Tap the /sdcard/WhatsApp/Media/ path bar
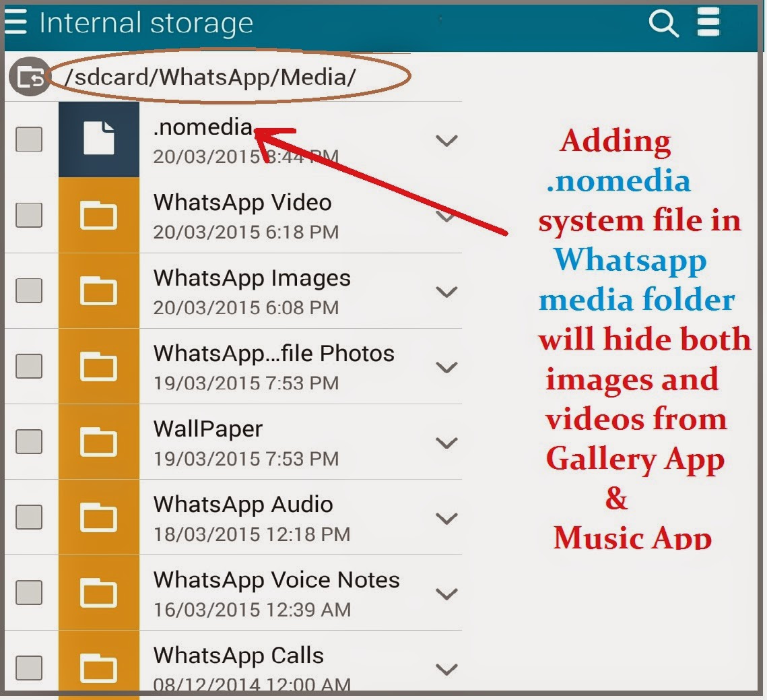 pyautogui.click(x=210, y=77)
